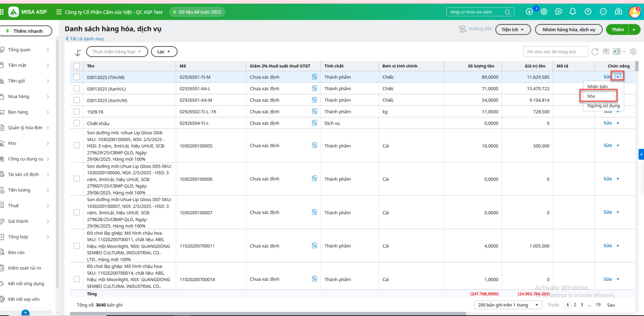Select the header select-all checkbox
The image size is (644, 316).
(x=77, y=66)
